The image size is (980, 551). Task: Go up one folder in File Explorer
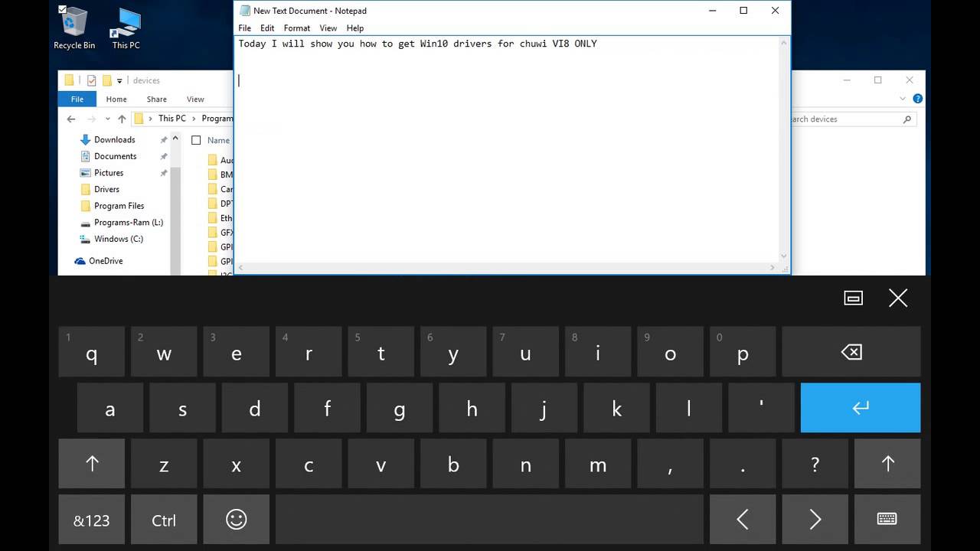click(122, 119)
